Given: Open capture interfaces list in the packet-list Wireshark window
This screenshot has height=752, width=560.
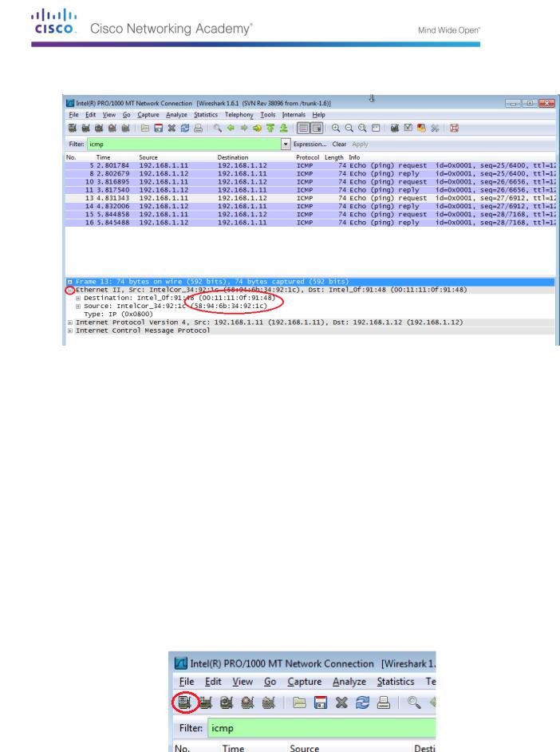Looking at the screenshot, I should tap(73, 128).
